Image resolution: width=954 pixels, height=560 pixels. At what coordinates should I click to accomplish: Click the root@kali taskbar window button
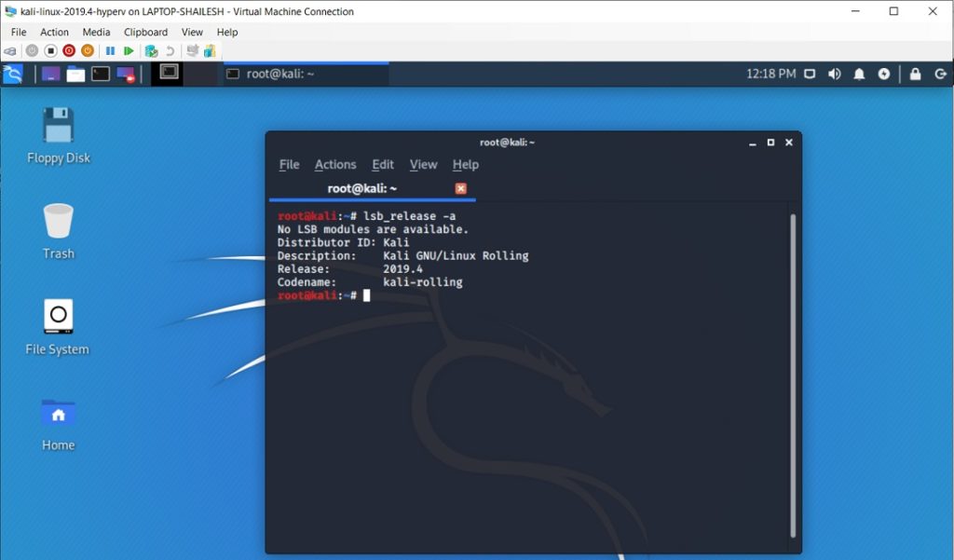click(306, 74)
